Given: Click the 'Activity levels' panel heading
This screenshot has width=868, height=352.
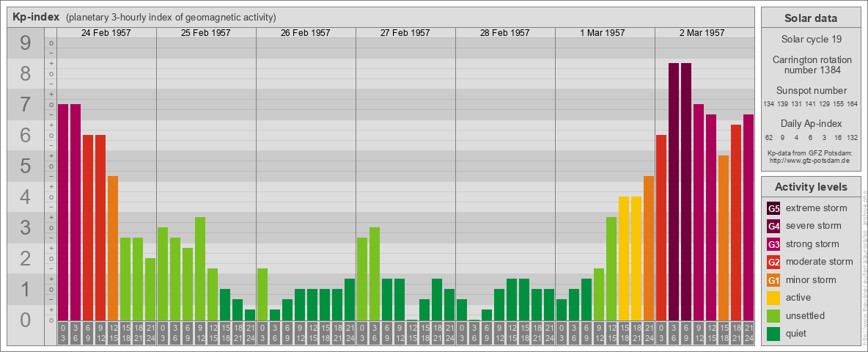Looking at the screenshot, I should [811, 187].
